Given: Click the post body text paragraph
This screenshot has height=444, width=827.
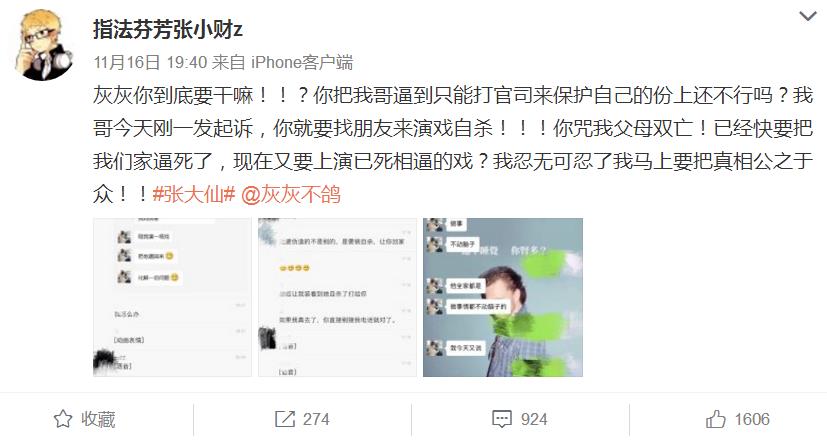Looking at the screenshot, I should pyautogui.click(x=453, y=144).
